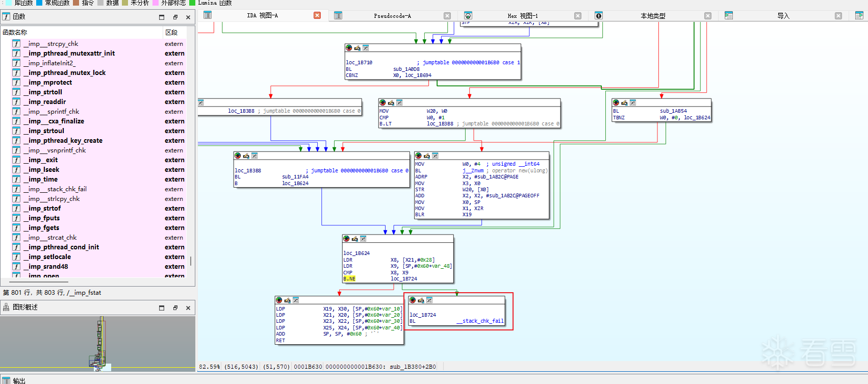This screenshot has width=868, height=384.
Task: Click __stack_chk_fail in the loc_1B724 node
Action: pos(480,321)
